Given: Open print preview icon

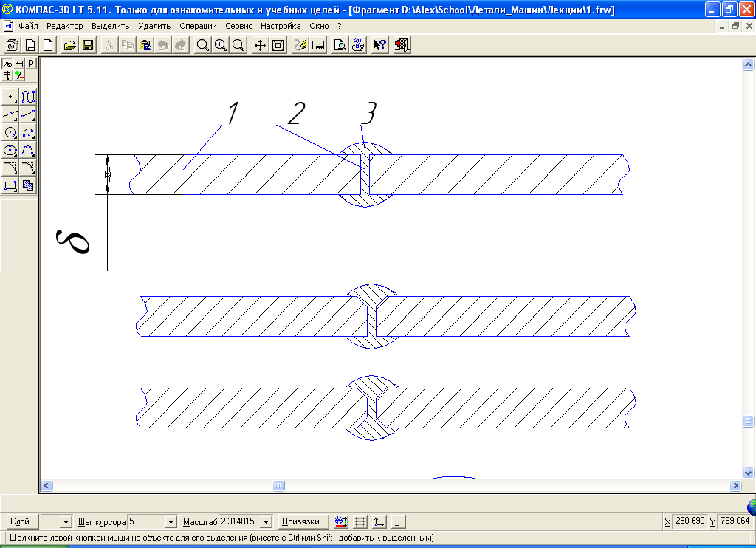Looking at the screenshot, I should click(340, 45).
